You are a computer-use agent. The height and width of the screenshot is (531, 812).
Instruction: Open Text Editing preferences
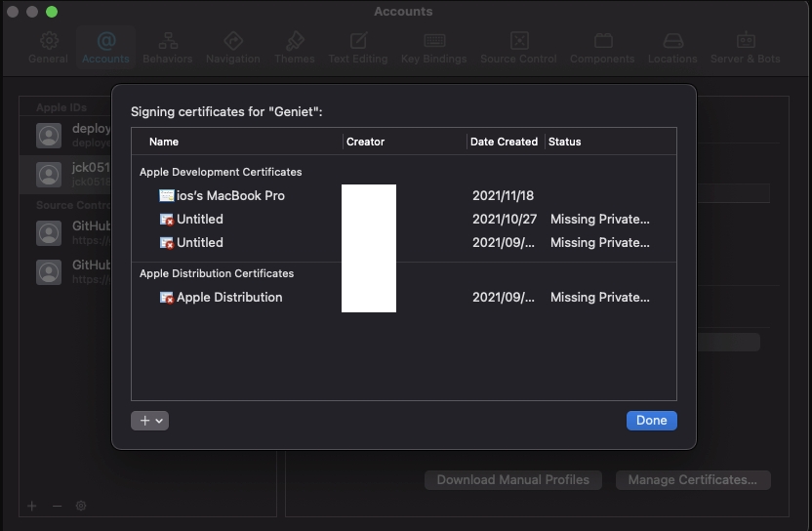pos(358,46)
